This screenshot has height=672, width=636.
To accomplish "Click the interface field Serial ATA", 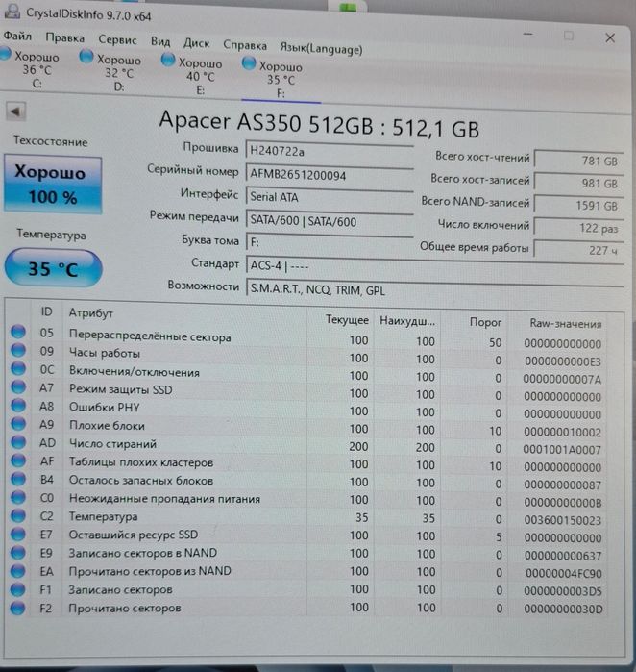I will pyautogui.click(x=330, y=197).
